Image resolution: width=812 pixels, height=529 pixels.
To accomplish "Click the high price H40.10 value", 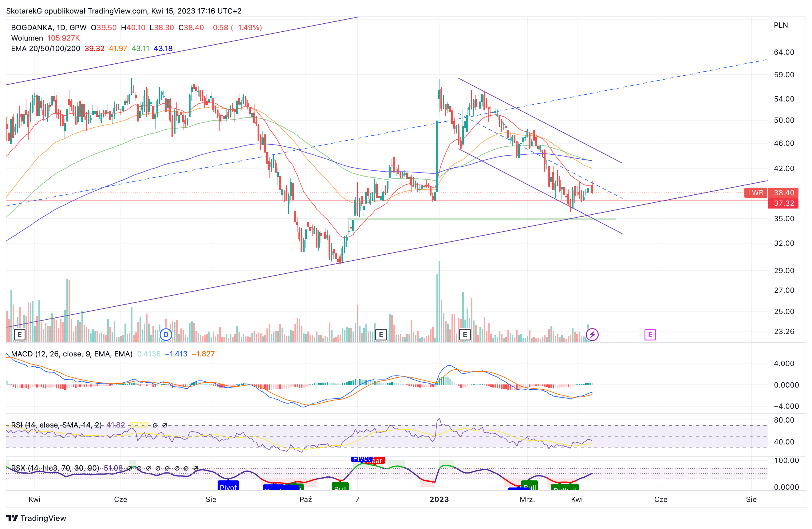I will point(133,28).
